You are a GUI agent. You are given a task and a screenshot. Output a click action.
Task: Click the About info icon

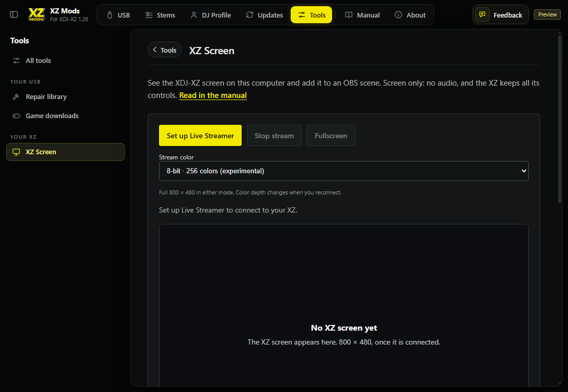tap(399, 15)
